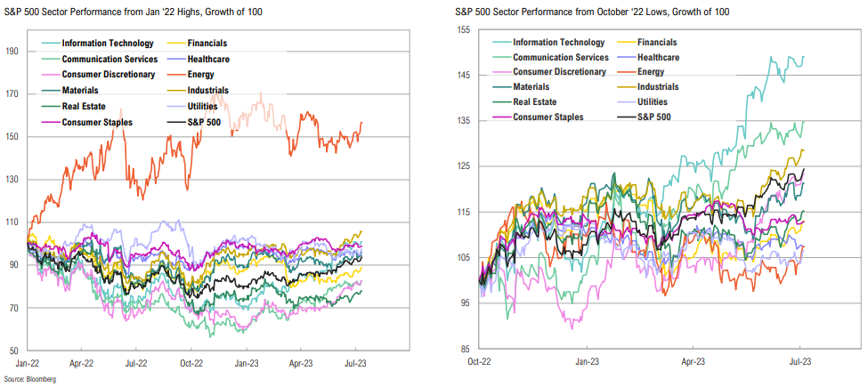Select the Oct-22 label on right chart axis
This screenshot has width=868, height=387.
click(x=482, y=363)
